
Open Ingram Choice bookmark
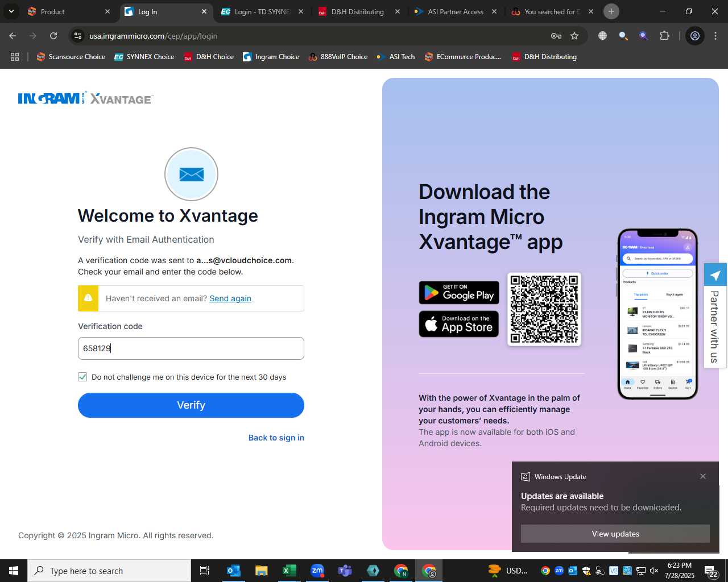[x=271, y=57]
